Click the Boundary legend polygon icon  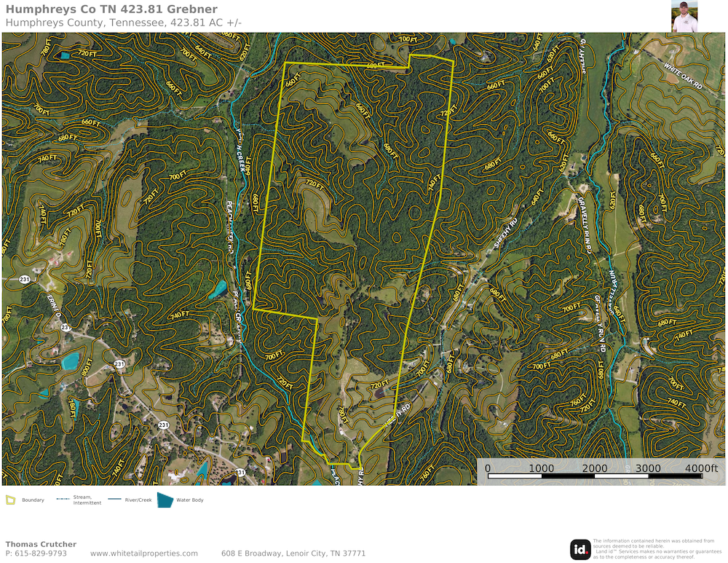click(x=11, y=500)
